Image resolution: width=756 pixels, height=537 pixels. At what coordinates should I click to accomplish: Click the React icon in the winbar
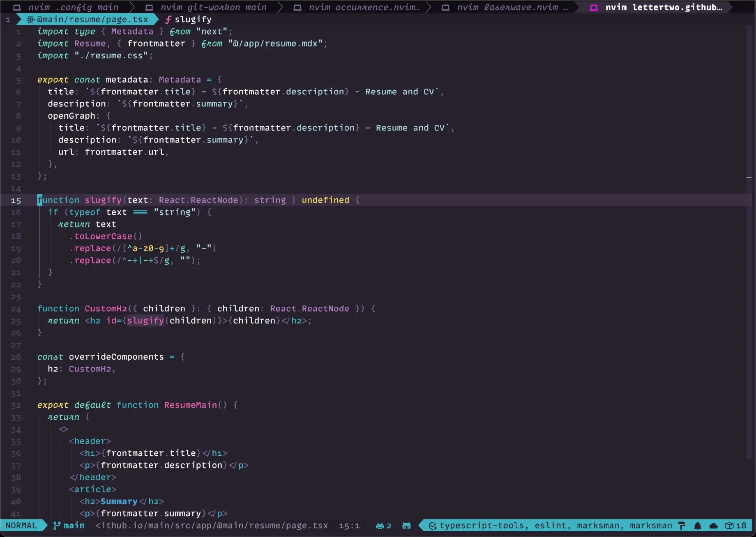30,19
